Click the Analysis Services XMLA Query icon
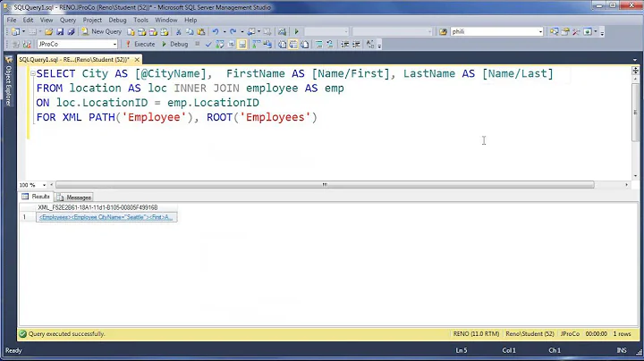 pos(164,31)
